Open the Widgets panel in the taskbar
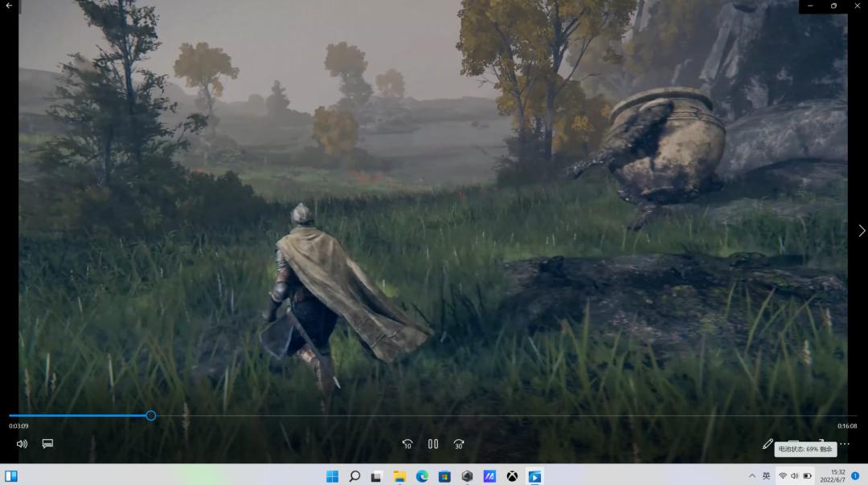This screenshot has height=485, width=868. tap(11, 476)
